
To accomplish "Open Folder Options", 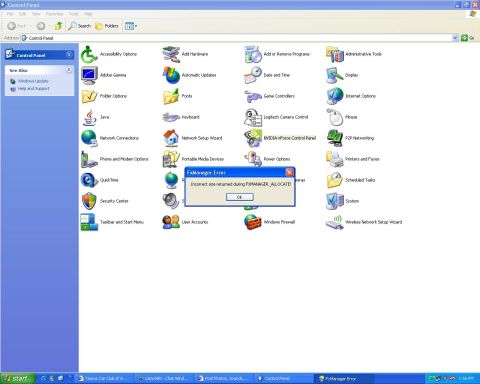I will pos(104,96).
